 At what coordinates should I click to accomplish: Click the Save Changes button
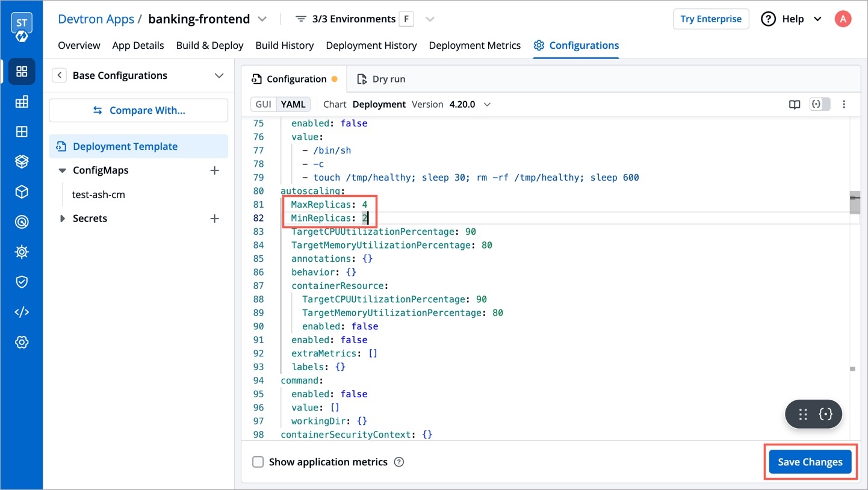pos(810,462)
